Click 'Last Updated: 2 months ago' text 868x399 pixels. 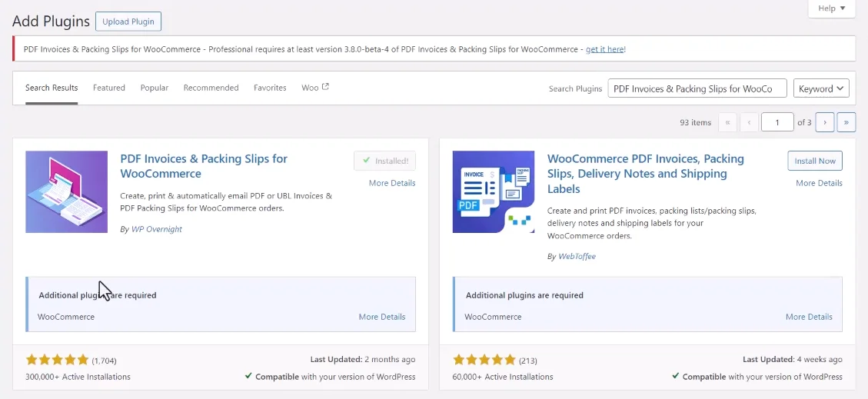click(363, 360)
